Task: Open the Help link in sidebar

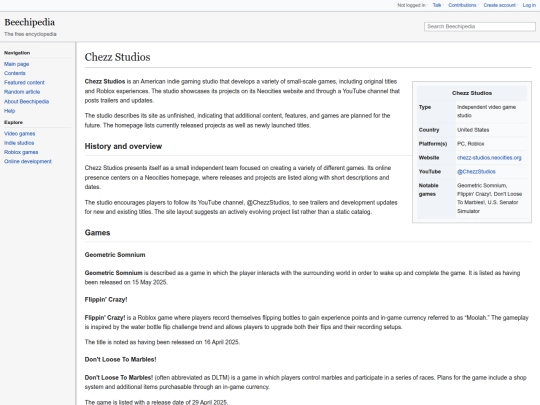Action: tap(10, 111)
